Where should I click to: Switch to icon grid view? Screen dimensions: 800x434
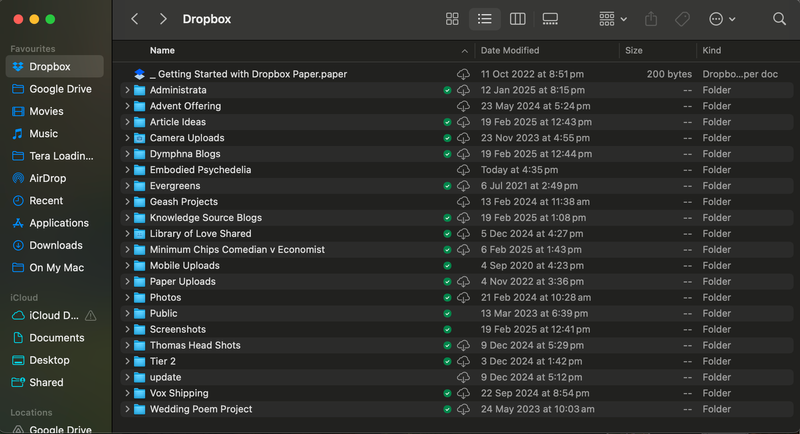point(452,19)
